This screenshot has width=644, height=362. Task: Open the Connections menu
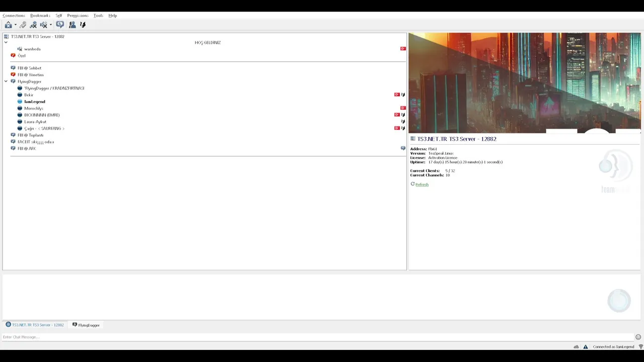(14, 16)
